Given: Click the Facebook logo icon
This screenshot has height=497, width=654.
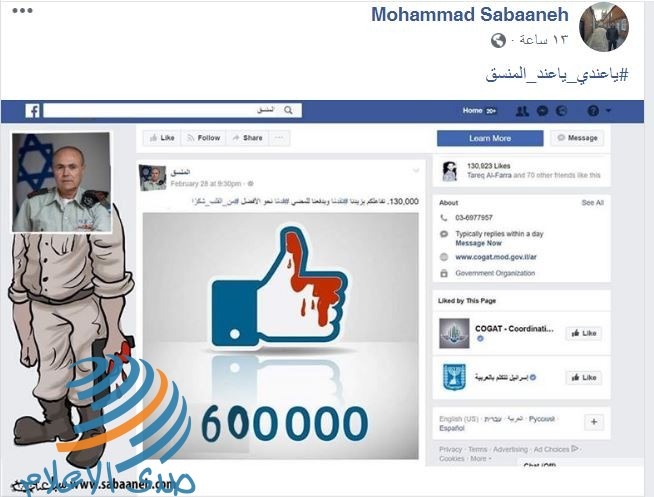Looking at the screenshot, I should [x=33, y=111].
